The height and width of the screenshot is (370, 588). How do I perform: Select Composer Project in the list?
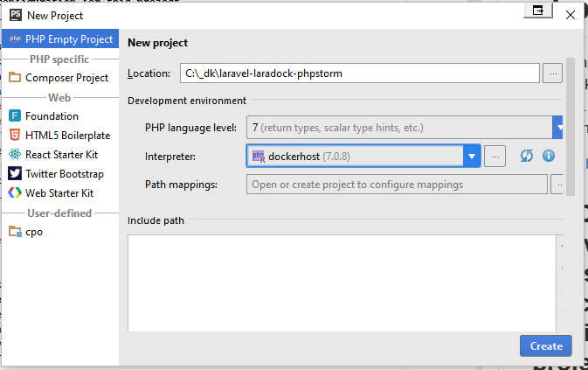(60, 78)
